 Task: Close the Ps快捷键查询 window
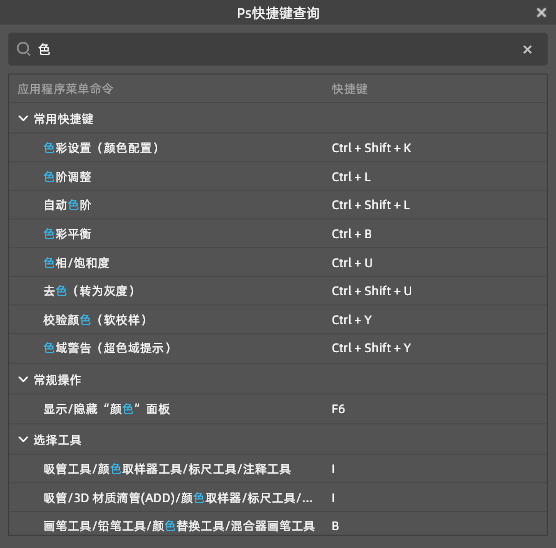point(541,13)
